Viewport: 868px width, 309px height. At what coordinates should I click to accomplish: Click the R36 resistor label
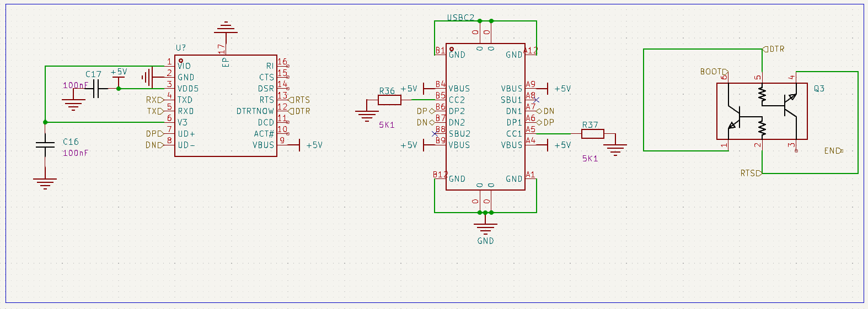[387, 91]
